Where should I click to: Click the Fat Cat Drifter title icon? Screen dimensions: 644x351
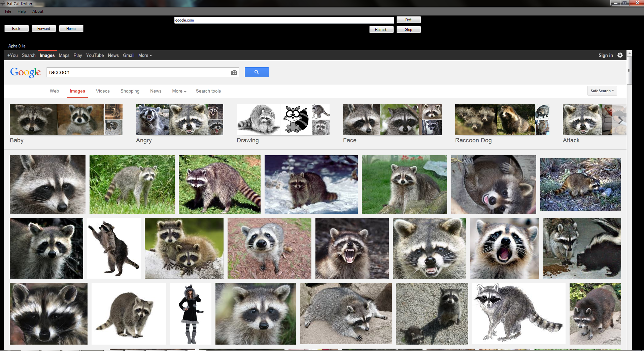point(3,4)
